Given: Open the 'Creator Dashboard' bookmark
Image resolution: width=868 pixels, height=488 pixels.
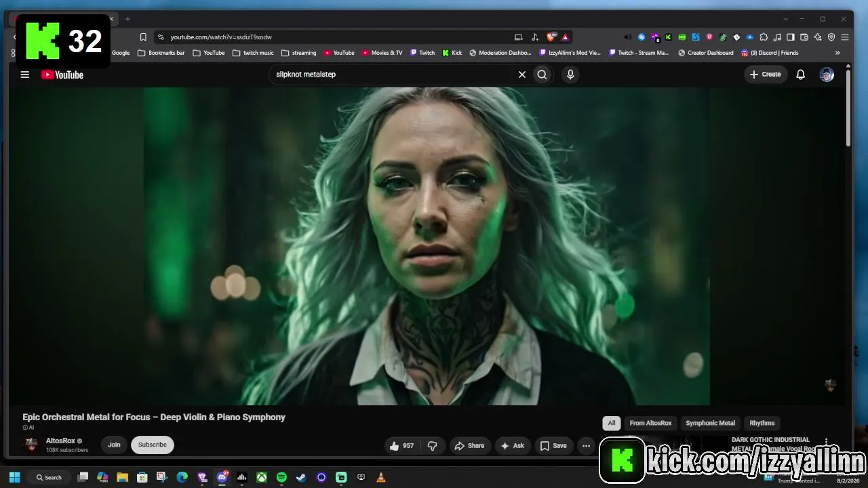Looking at the screenshot, I should [705, 53].
